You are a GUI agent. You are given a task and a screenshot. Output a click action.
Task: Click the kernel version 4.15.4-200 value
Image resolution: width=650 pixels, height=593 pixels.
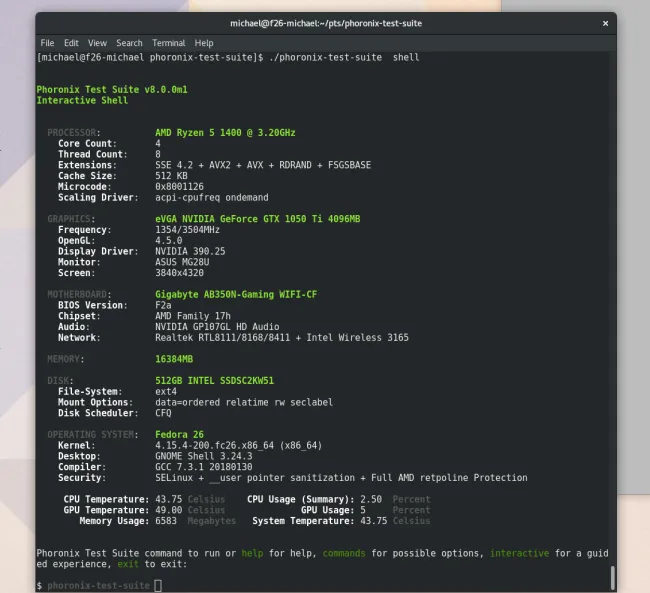238,445
